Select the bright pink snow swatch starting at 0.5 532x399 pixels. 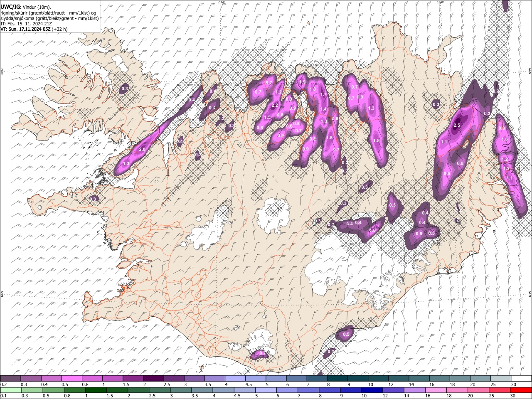click(x=71, y=378)
